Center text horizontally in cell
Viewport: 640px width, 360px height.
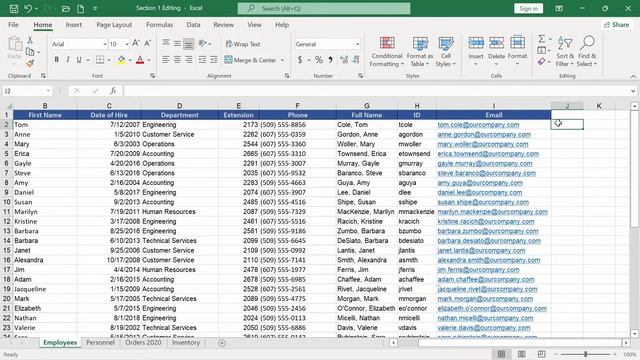[x=177, y=60]
